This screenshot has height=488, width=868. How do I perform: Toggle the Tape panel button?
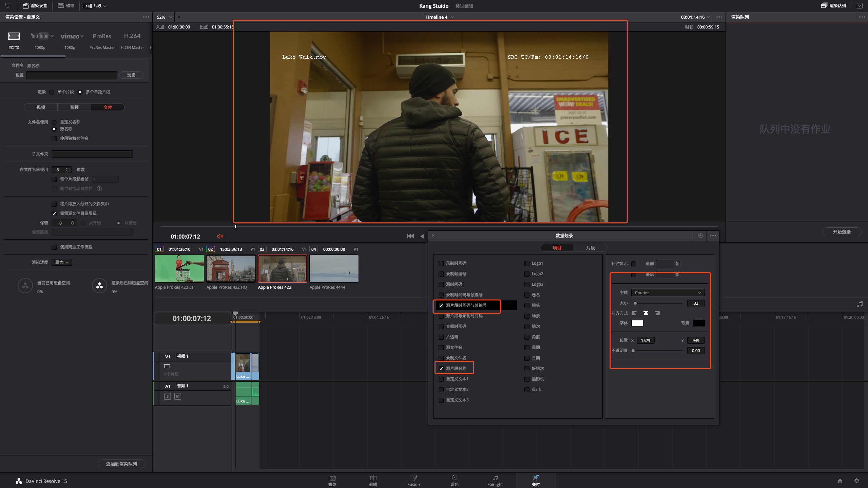66,6
